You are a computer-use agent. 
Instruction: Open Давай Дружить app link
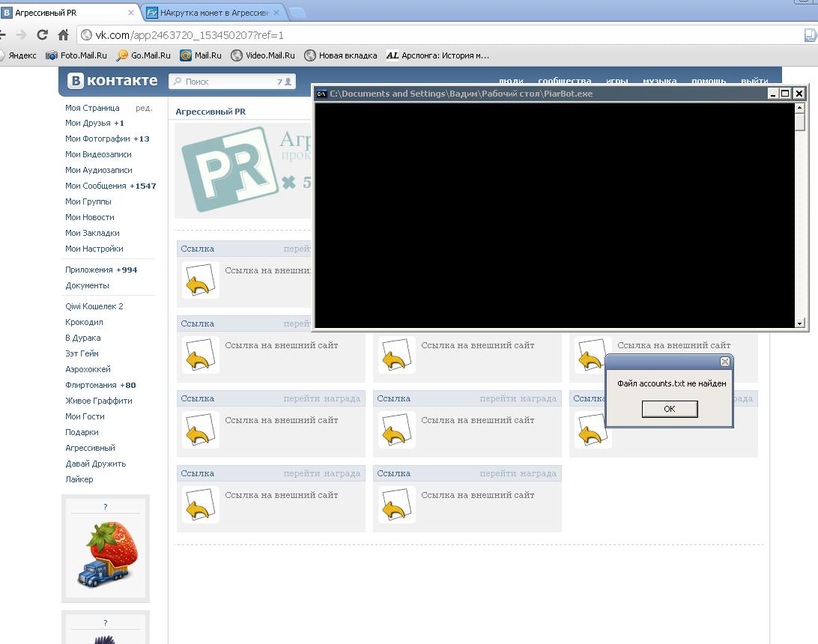[x=95, y=463]
